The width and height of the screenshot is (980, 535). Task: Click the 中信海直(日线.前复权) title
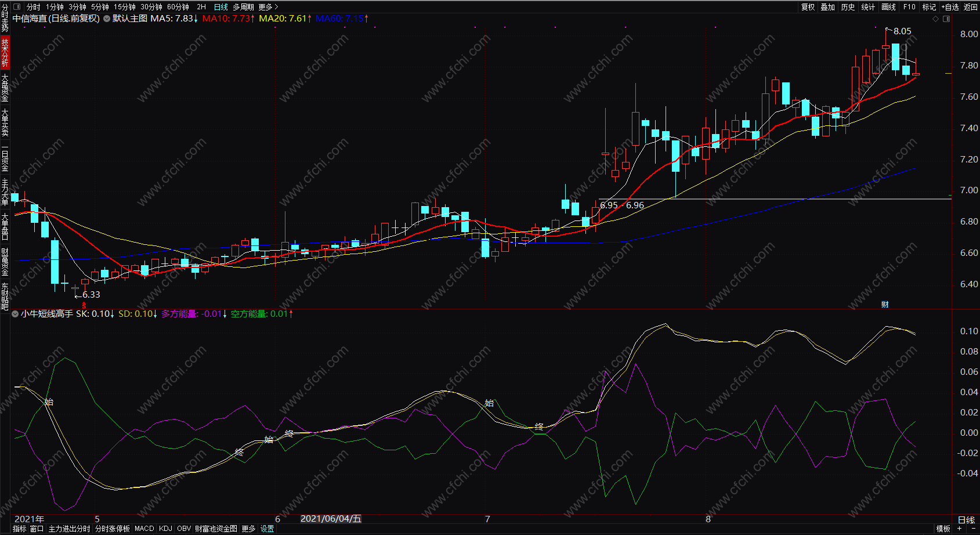pos(56,19)
